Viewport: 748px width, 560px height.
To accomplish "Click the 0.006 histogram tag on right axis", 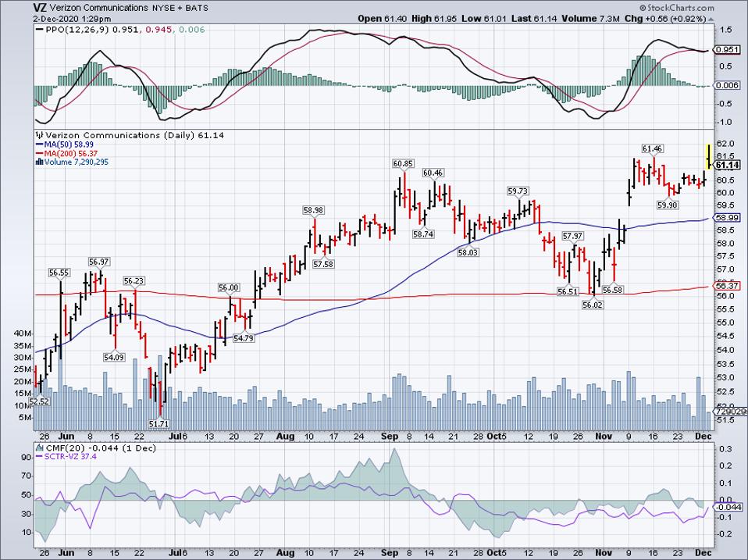I will 728,85.
